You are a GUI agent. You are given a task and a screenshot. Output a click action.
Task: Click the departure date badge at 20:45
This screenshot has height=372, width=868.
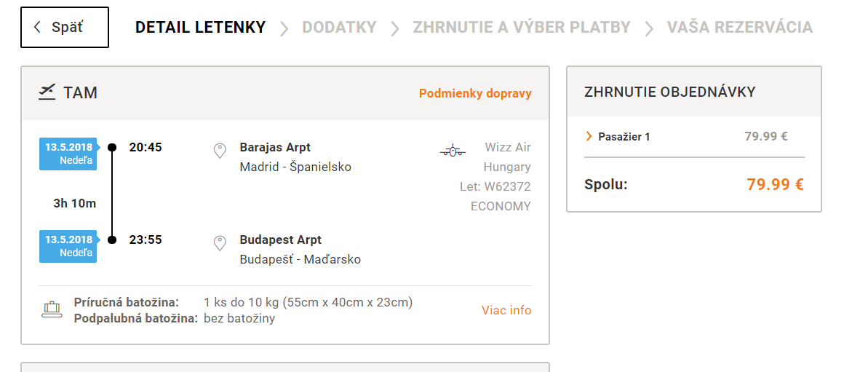(x=69, y=154)
